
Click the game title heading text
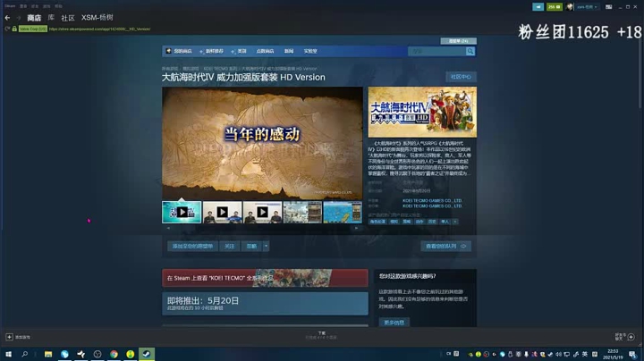pos(243,77)
